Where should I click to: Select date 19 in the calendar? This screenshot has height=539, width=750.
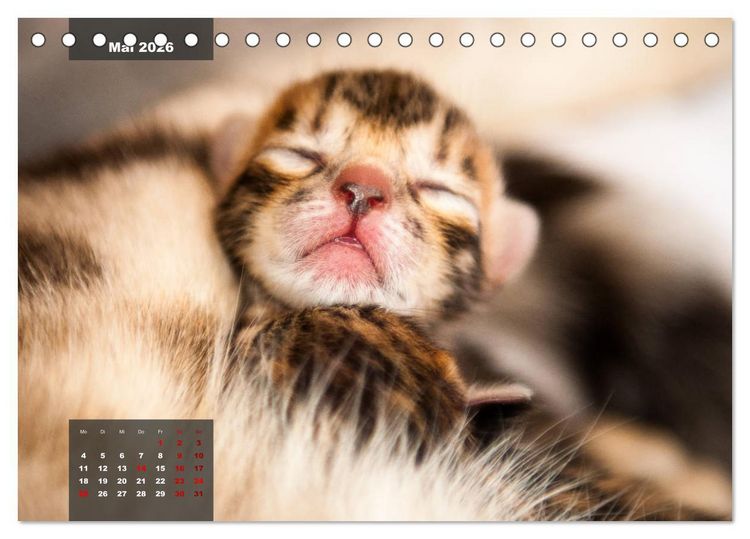(103, 481)
